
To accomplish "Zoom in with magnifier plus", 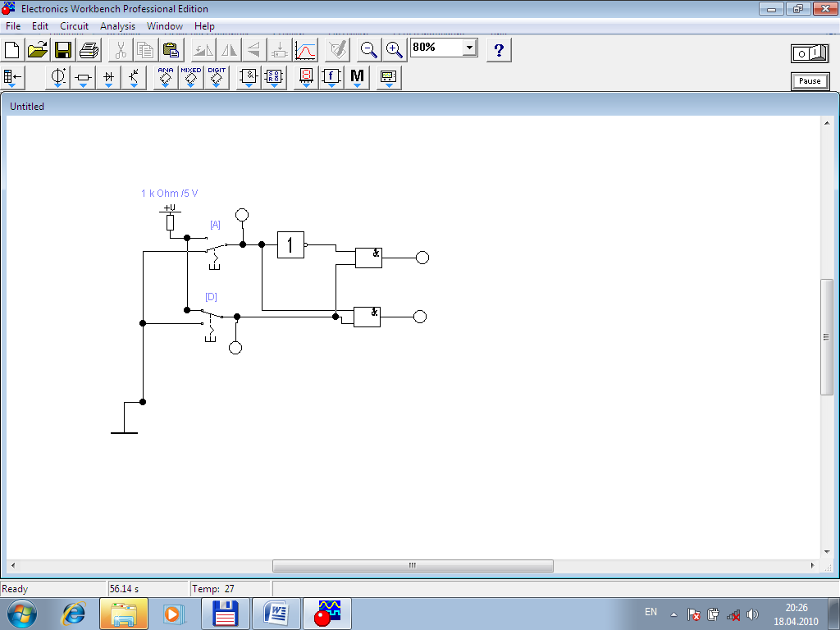I will [395, 50].
